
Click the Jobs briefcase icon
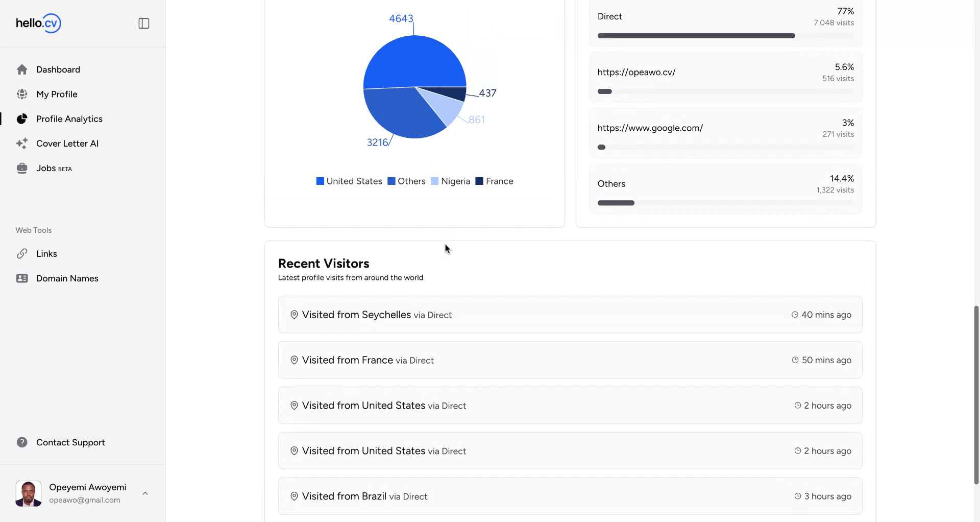click(x=22, y=169)
